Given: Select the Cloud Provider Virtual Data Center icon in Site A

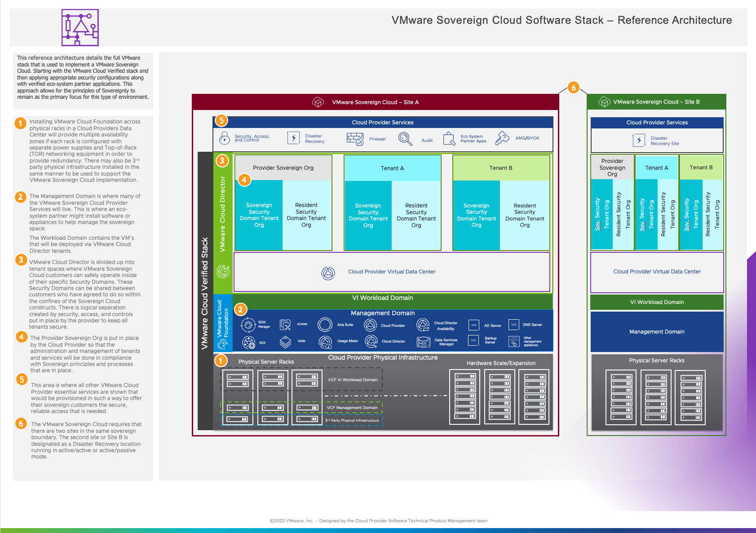Looking at the screenshot, I should 328,273.
